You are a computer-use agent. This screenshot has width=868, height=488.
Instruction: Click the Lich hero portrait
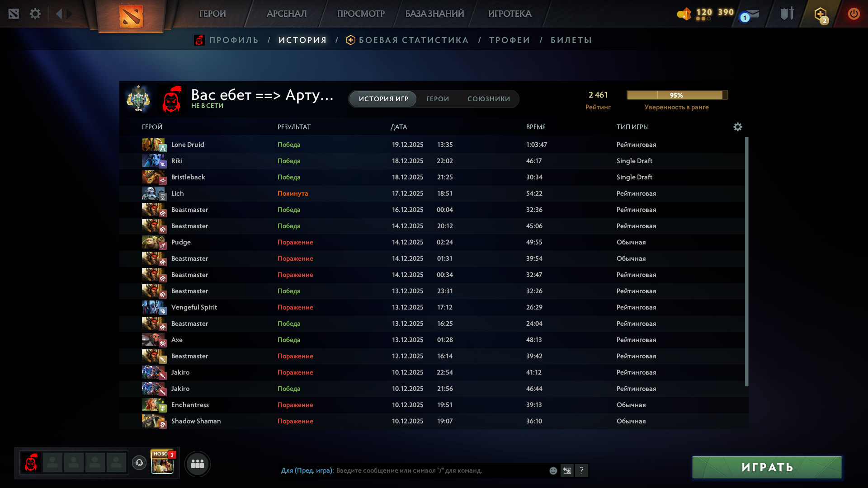(x=153, y=193)
